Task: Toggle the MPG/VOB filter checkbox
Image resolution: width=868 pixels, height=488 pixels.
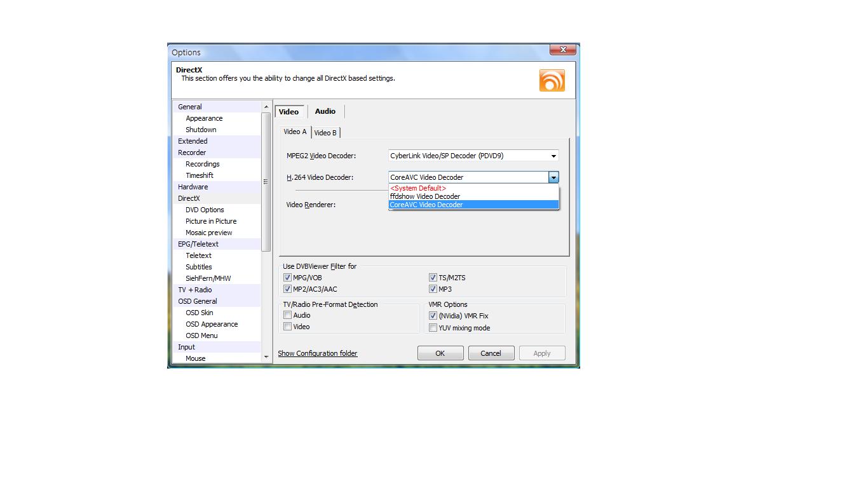Action: click(x=287, y=278)
